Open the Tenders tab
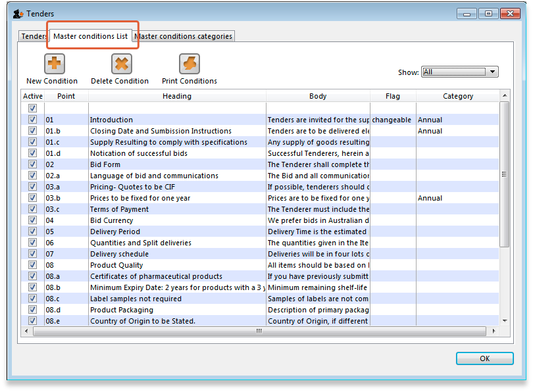 click(33, 36)
